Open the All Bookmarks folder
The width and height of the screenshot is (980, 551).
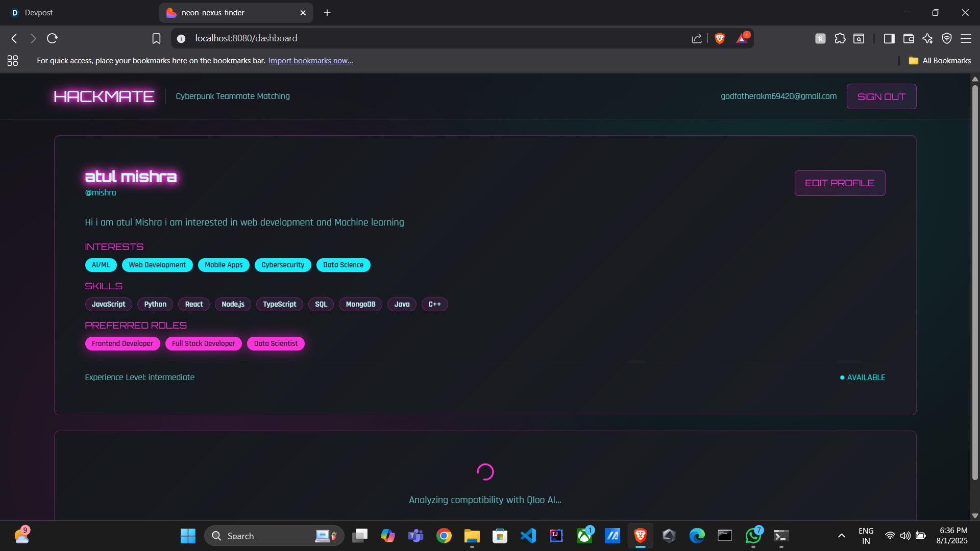[x=940, y=61]
